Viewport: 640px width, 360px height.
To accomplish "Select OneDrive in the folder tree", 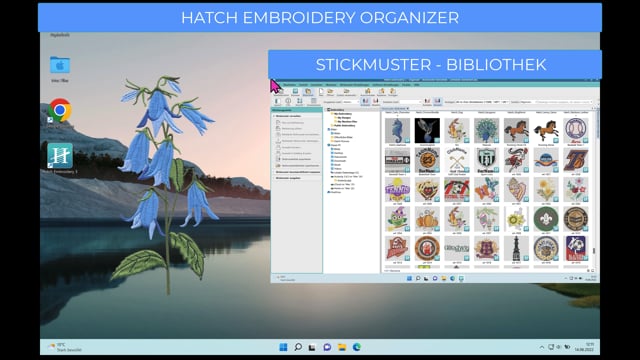I will [x=335, y=192].
